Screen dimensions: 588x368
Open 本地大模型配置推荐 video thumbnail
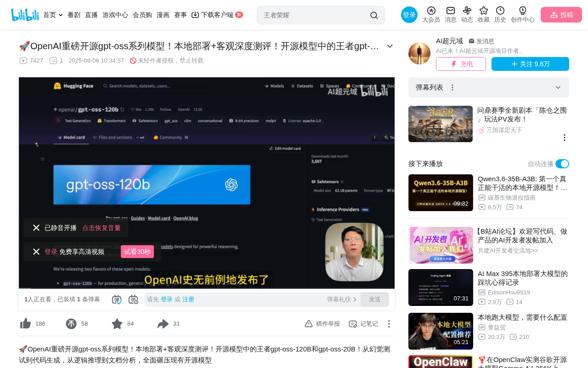click(x=441, y=331)
